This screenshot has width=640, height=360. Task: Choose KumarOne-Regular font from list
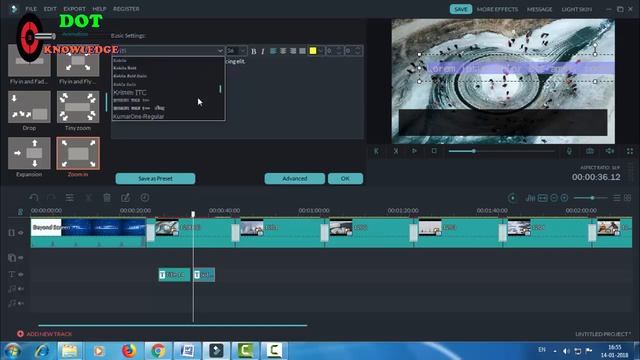point(138,116)
